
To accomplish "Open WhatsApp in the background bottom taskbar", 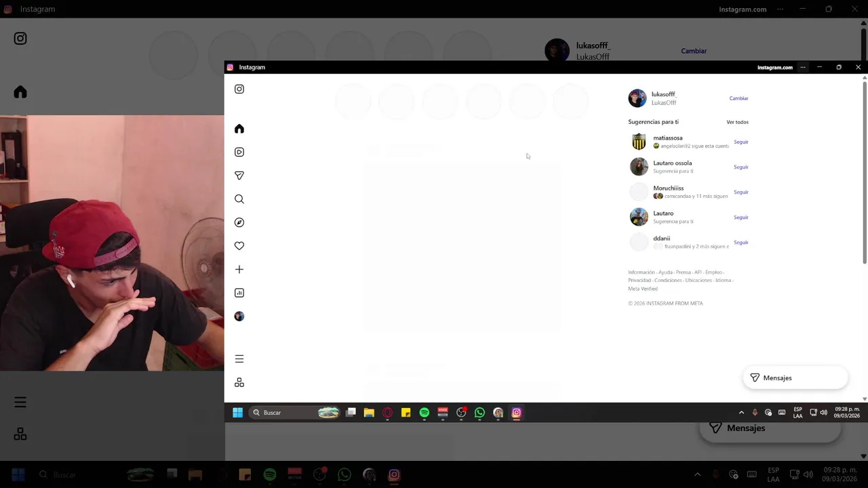I will [344, 474].
